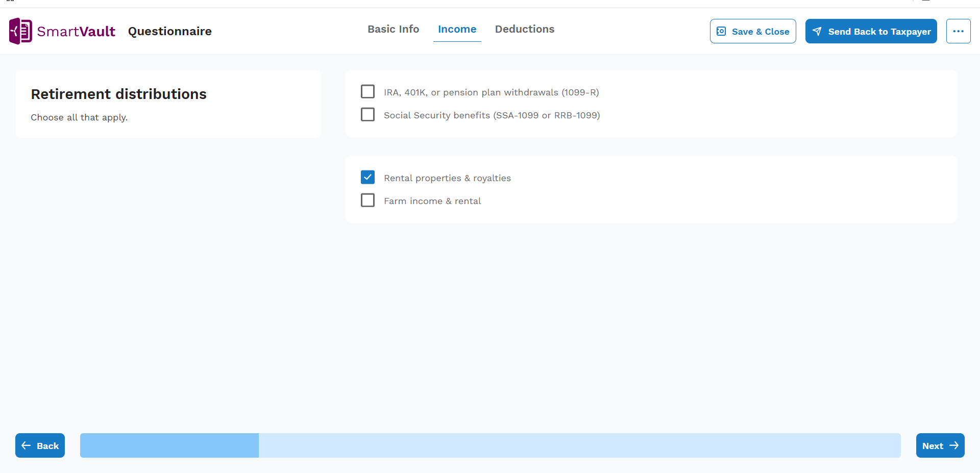Click 'Social Security benefits (SSA-1099 or RRB-1099)' label
The image size is (980, 473).
[x=492, y=115]
